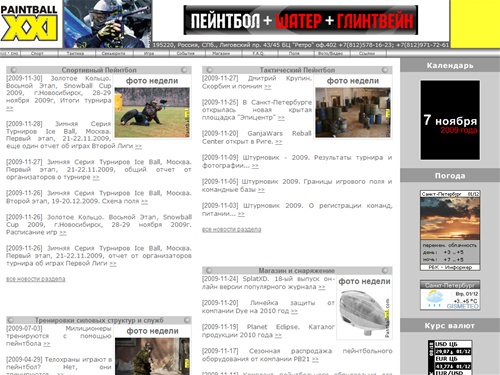The height and width of the screenshot is (375, 500).
Task: Open the >> link after площадка 'Эпицентр'
Action: pyautogui.click(x=281, y=118)
